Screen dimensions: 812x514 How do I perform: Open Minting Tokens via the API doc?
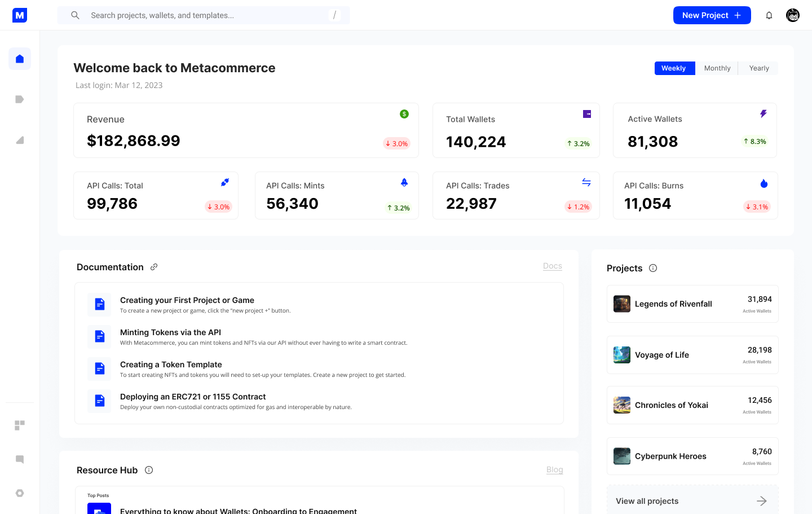click(170, 332)
